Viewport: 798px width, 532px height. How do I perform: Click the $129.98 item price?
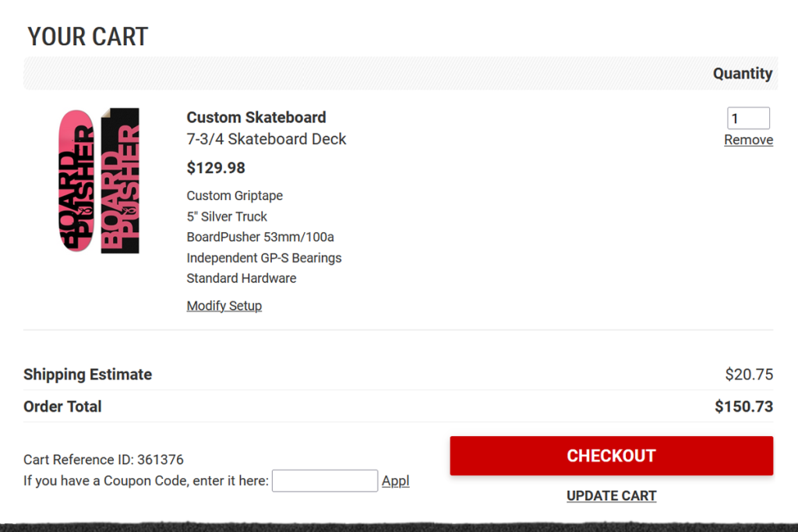[216, 167]
